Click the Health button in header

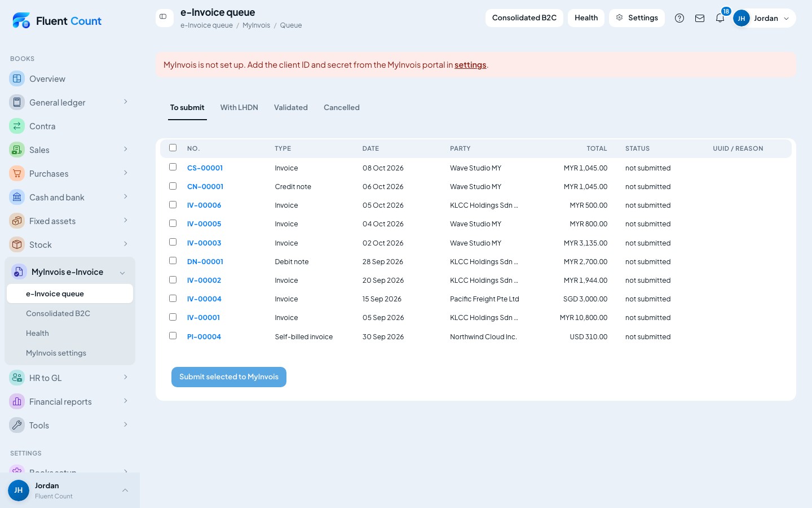click(586, 18)
